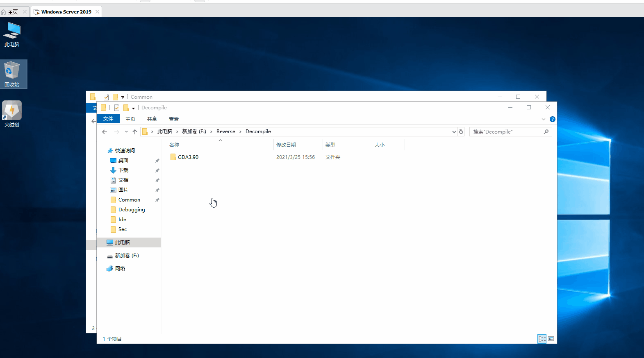The image size is (644, 358).
Task: Click Properties icon in Decompile title bar
Action: (x=117, y=108)
